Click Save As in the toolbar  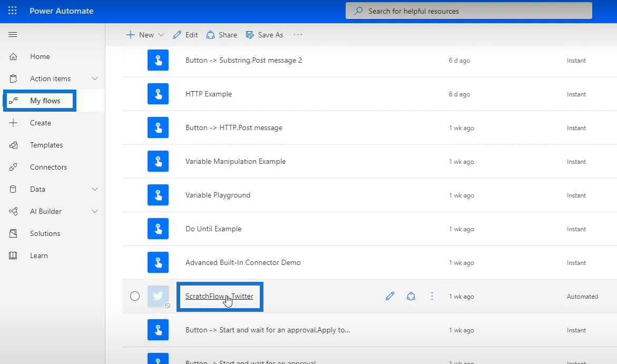(x=265, y=35)
